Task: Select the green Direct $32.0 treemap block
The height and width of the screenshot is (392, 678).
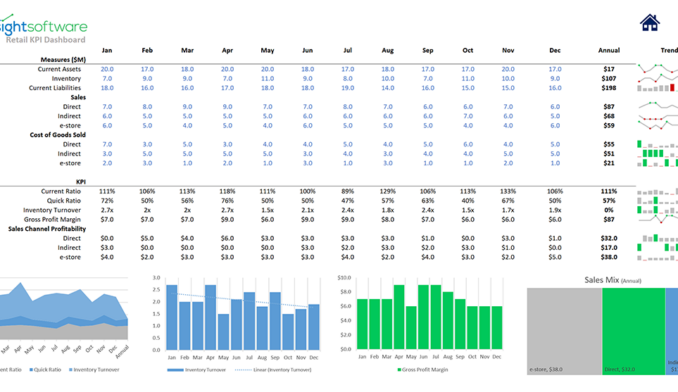Action: tap(633, 331)
